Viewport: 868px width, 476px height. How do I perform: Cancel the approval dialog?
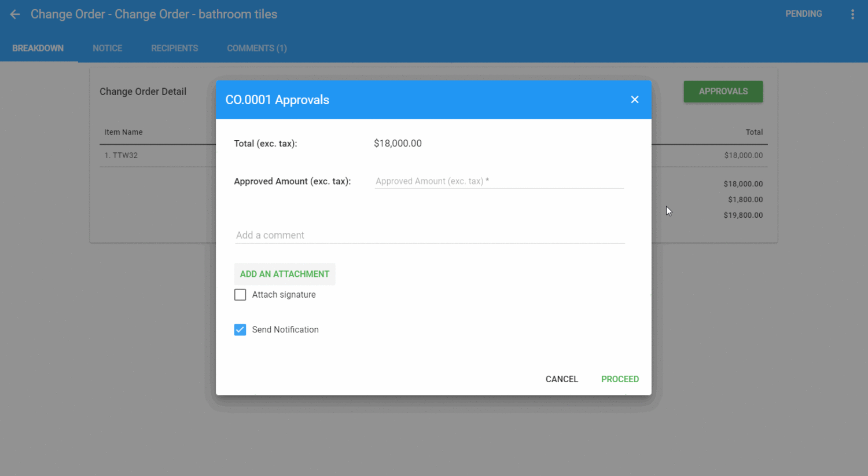(x=561, y=379)
